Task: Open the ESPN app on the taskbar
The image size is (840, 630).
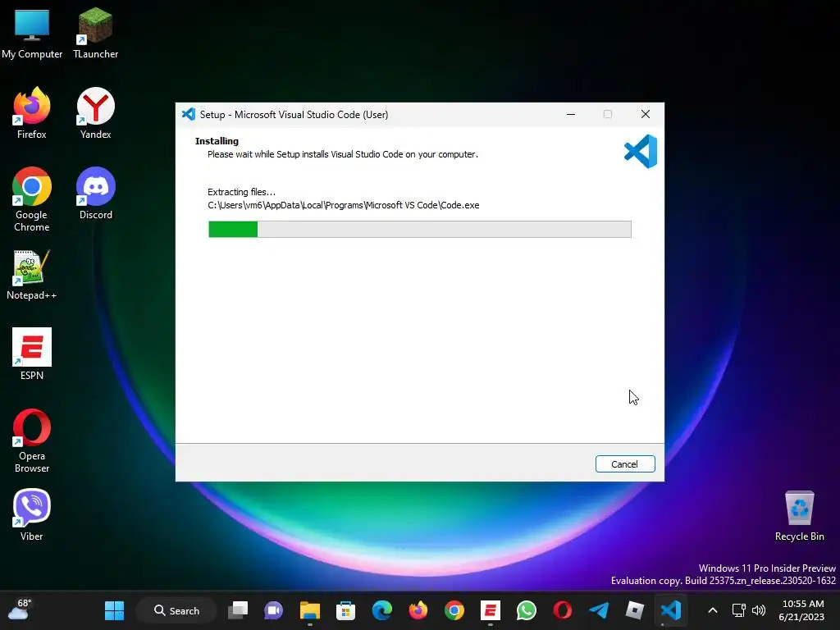Action: click(491, 610)
